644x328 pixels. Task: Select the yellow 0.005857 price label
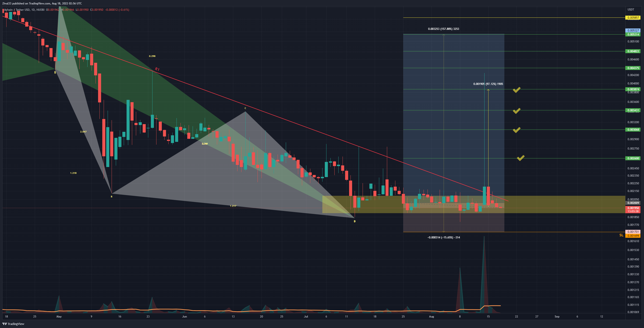[633, 18]
